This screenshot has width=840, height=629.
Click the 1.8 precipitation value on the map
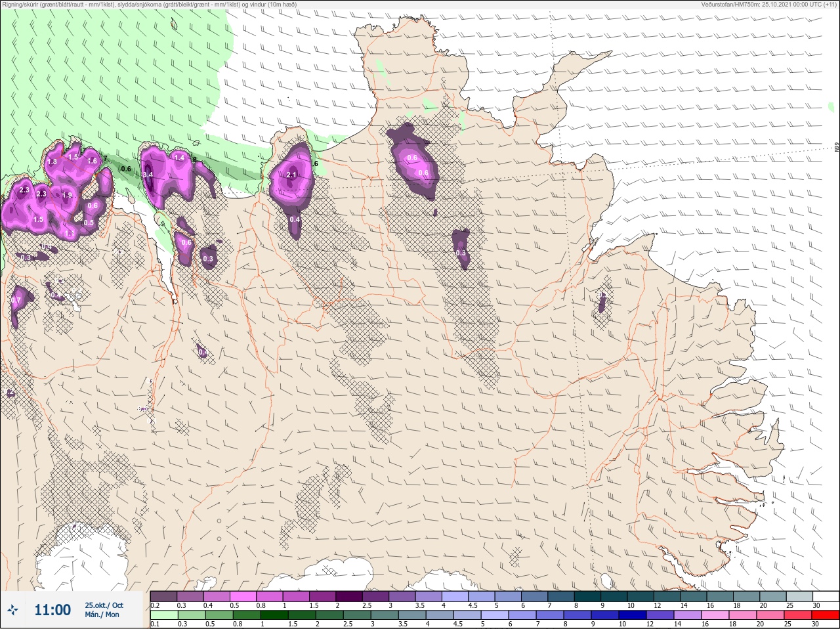(x=52, y=162)
